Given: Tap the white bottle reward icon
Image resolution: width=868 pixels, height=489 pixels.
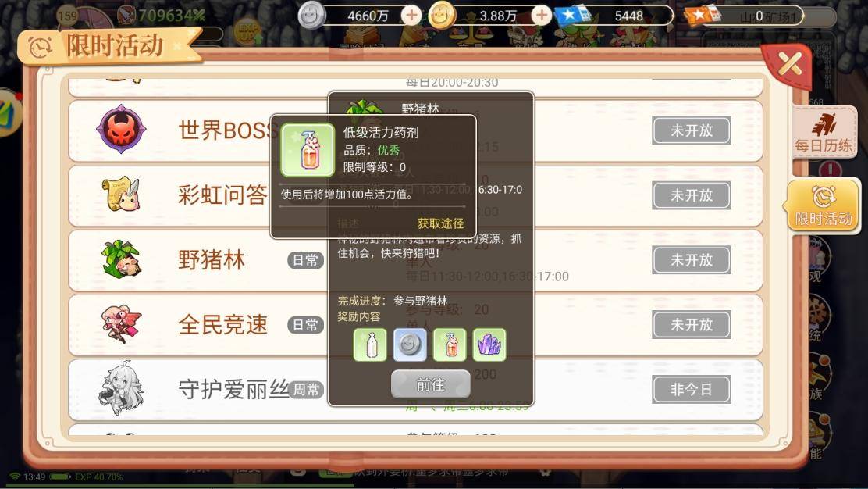Looking at the screenshot, I should pyautogui.click(x=370, y=344).
